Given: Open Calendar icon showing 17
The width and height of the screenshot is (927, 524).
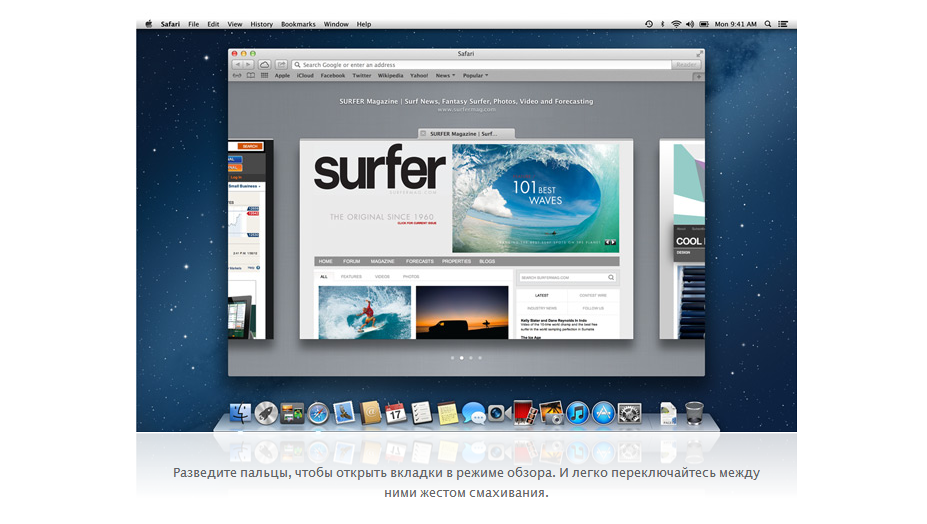Looking at the screenshot, I should tap(396, 413).
